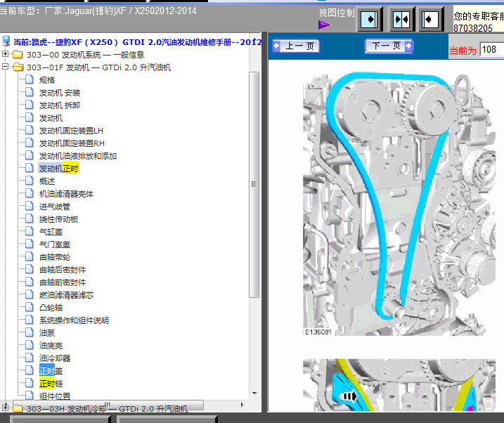Open the 油底壳 document

click(51, 346)
